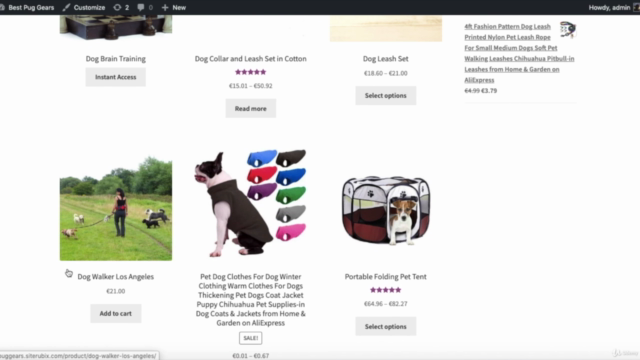This screenshot has height=360, width=640.
Task: Click the €18.60 – €21.00 price range
Action: click(386, 73)
